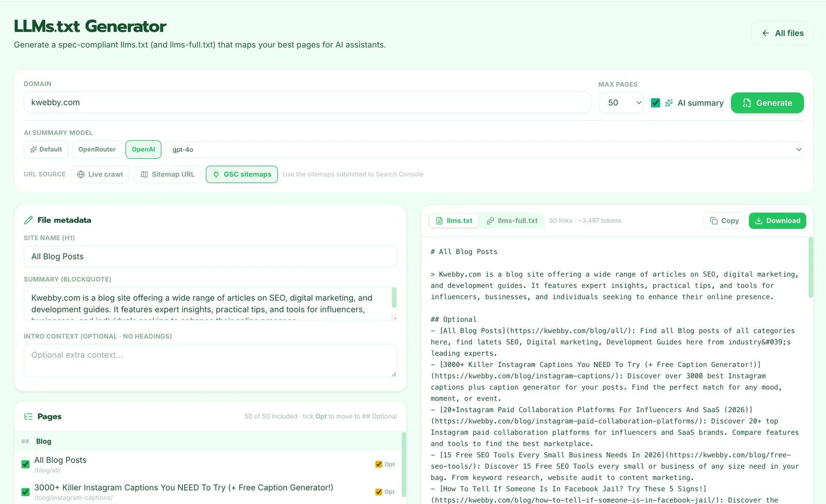This screenshot has height=504, width=826.
Task: Click the '/blog/instagram-captions/' path text
Action: coord(73,498)
